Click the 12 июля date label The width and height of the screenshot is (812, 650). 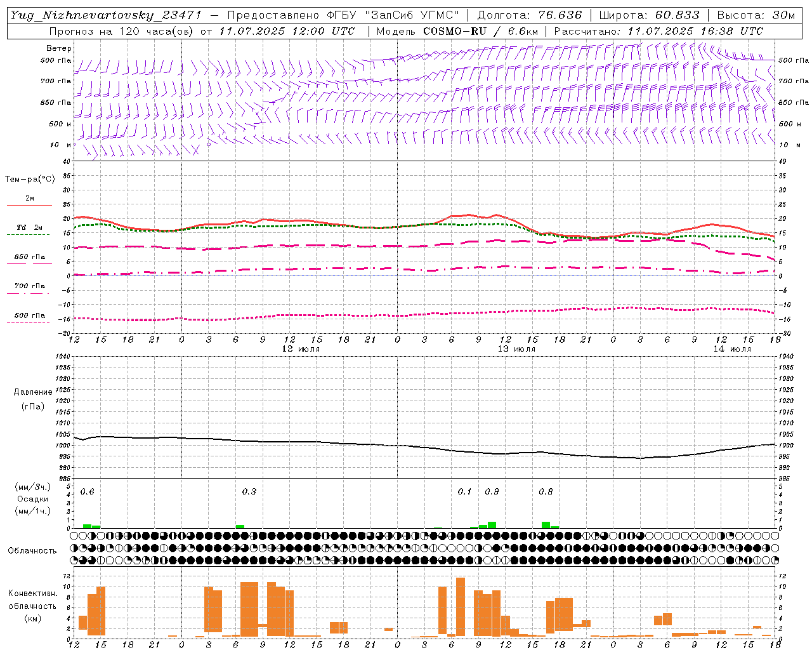(x=301, y=349)
